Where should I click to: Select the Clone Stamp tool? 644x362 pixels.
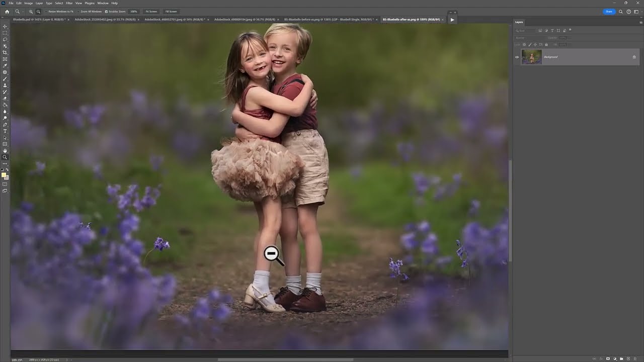[x=5, y=85]
